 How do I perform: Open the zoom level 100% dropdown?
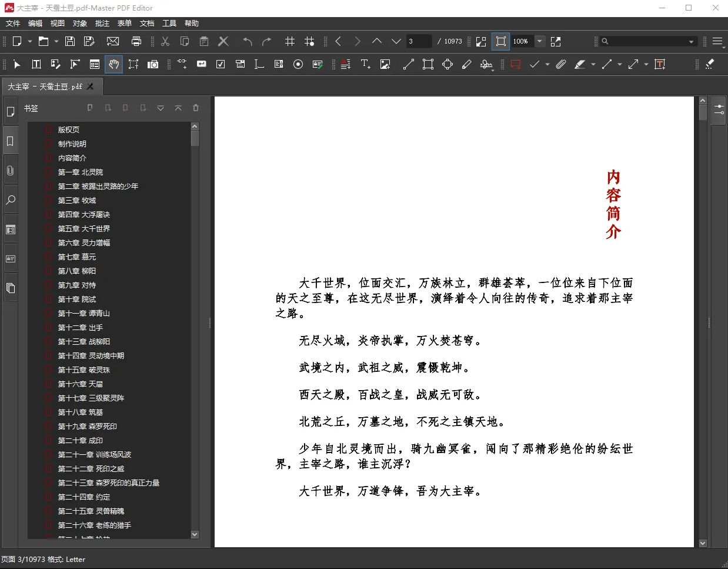click(540, 41)
